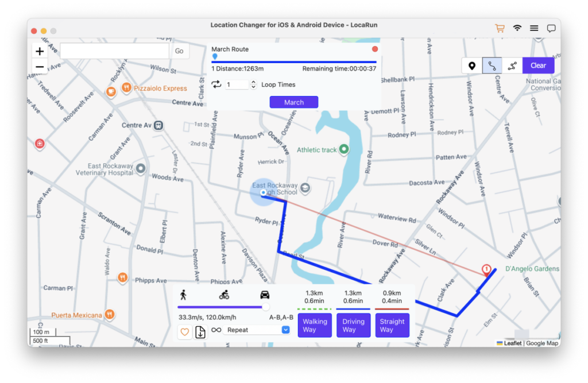Select the teleport location pin mode
588x383 pixels.
click(472, 65)
